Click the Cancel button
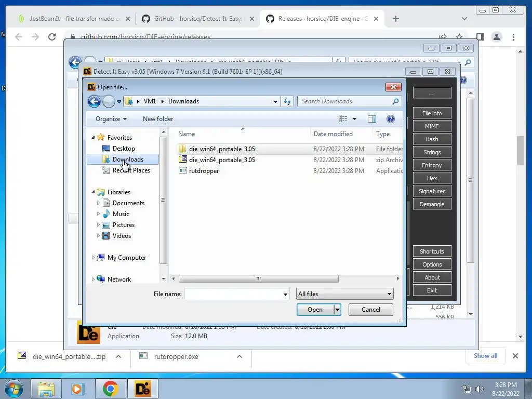The image size is (532, 399). coord(371,310)
